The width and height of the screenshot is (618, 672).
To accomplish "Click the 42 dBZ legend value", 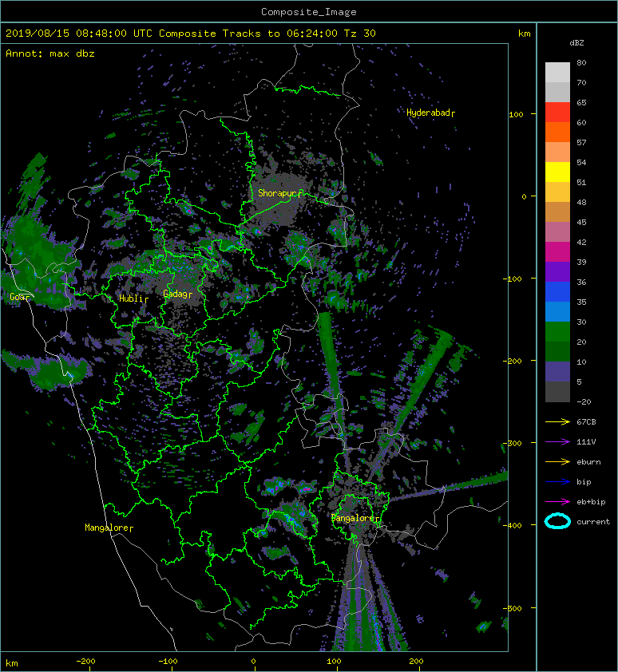I will (x=581, y=242).
